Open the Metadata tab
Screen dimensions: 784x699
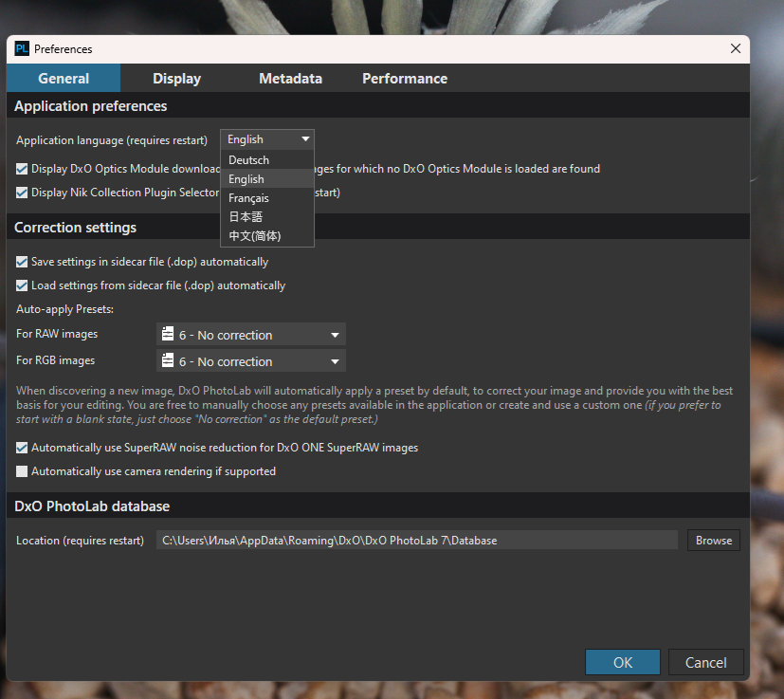[290, 78]
